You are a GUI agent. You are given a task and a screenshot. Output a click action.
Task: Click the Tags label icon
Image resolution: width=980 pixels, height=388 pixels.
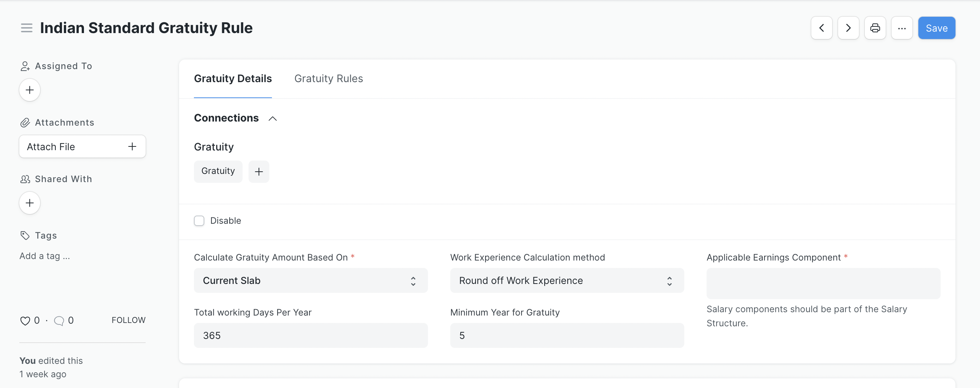[25, 236]
